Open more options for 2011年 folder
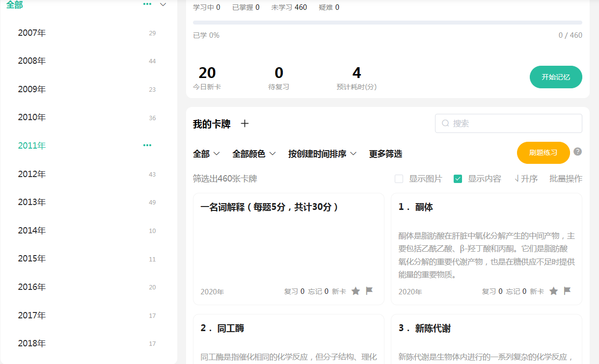The height and width of the screenshot is (364, 599). point(147,145)
